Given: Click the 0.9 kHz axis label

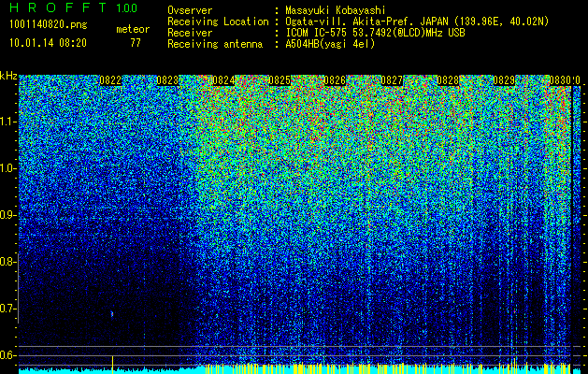Looking at the screenshot, I should (x=8, y=215).
